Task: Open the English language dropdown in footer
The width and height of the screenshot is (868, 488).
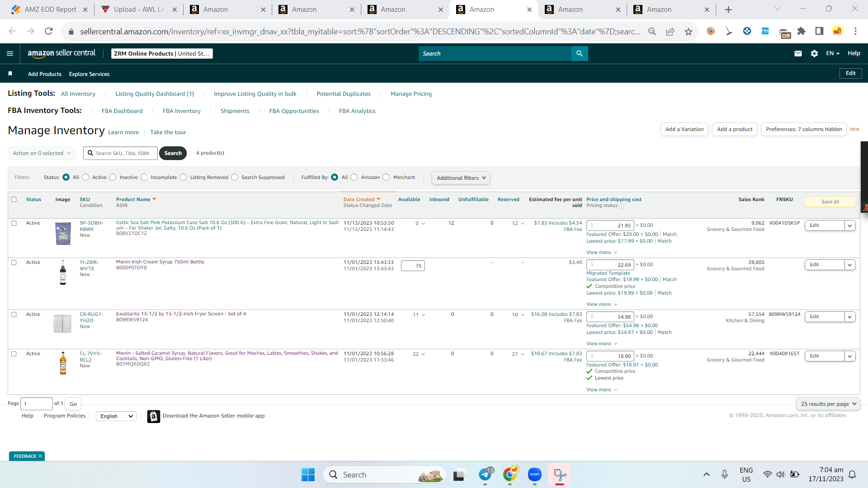Action: tap(116, 416)
